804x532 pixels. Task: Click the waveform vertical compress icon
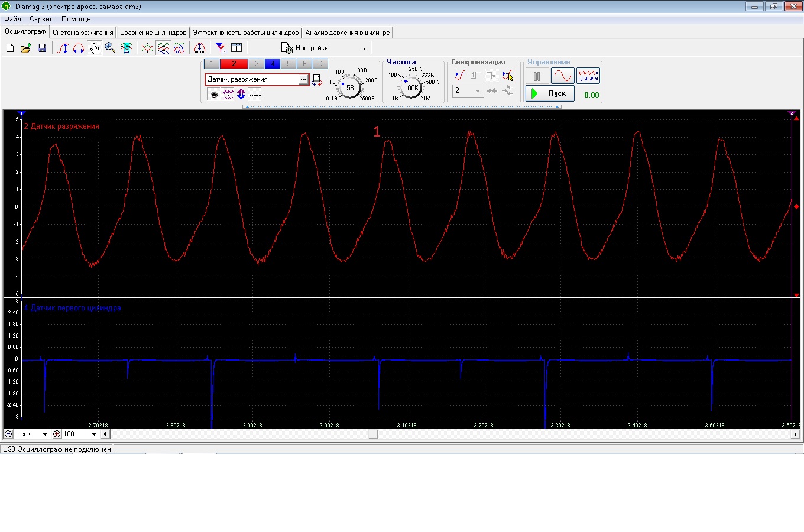pos(147,48)
